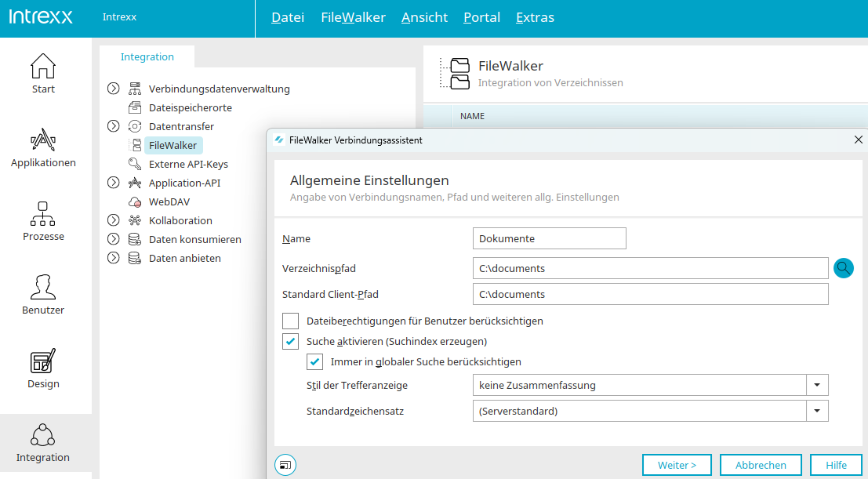
Task: Click into the Verzeichnispfad input field
Action: pos(651,269)
